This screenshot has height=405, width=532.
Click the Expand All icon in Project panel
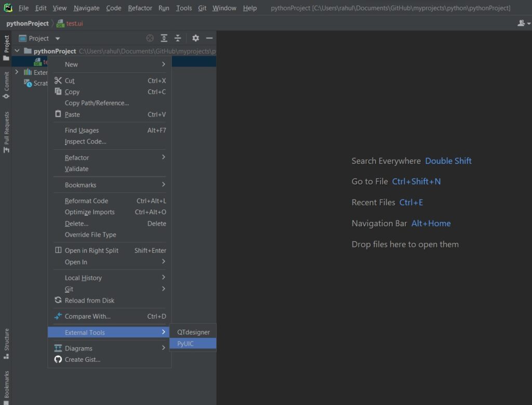164,38
